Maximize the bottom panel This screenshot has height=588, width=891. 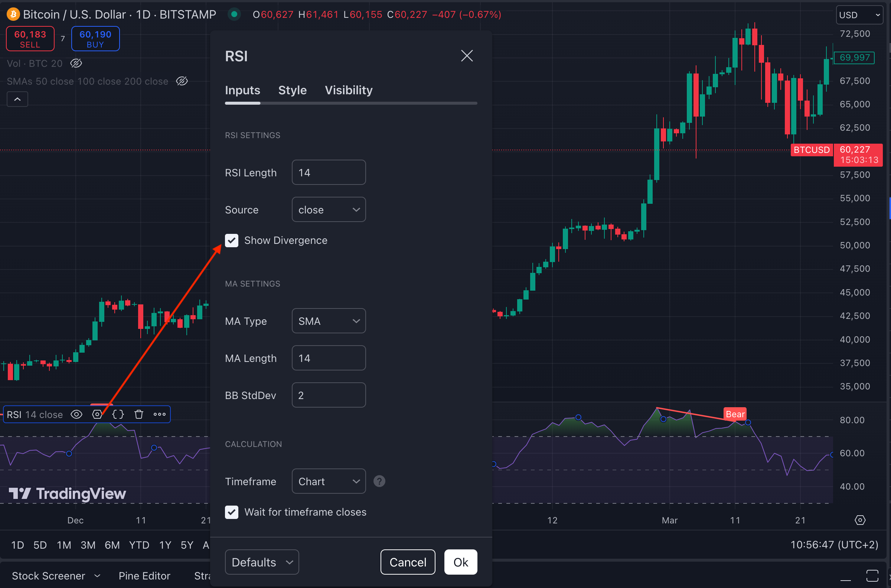tap(872, 576)
